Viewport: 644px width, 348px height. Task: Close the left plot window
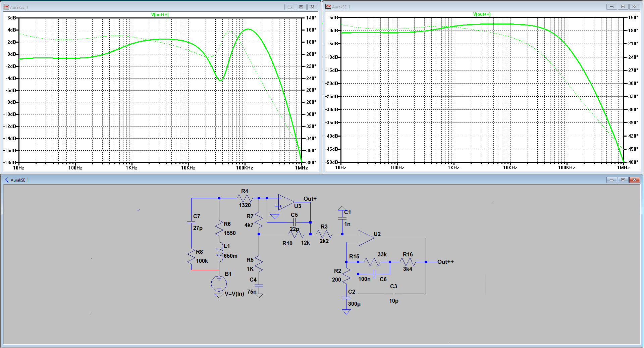(x=312, y=7)
